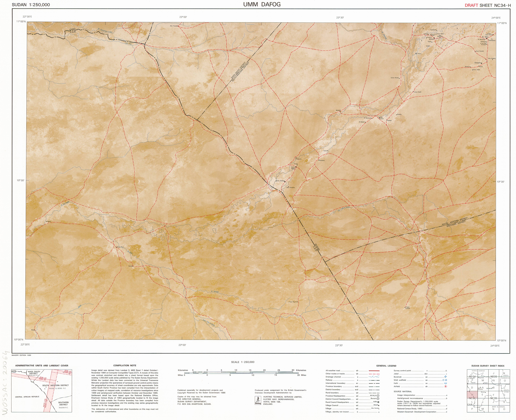The height and width of the screenshot is (420, 516).
Task: Click the UMM DAFOG map title
Action: pyautogui.click(x=262, y=4)
